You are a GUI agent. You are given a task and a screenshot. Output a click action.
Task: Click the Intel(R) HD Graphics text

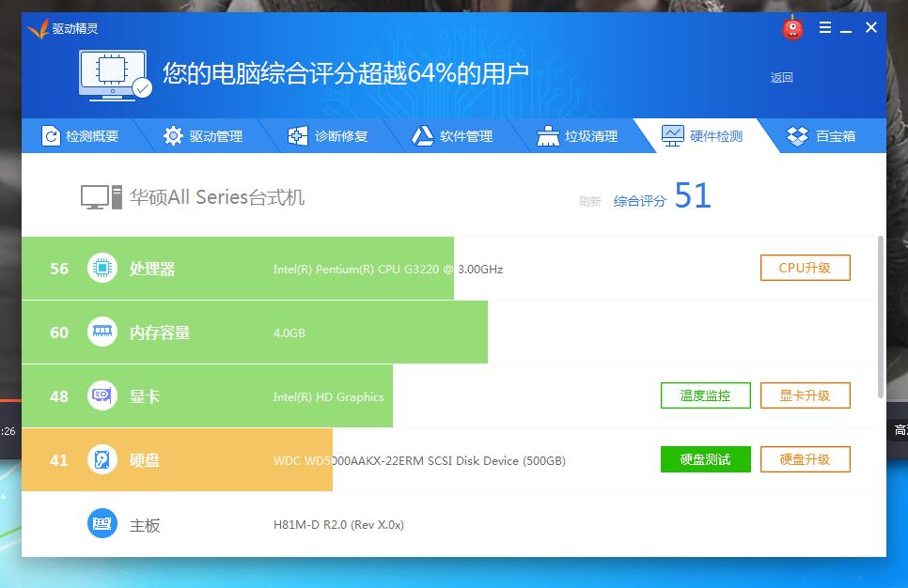click(x=328, y=397)
